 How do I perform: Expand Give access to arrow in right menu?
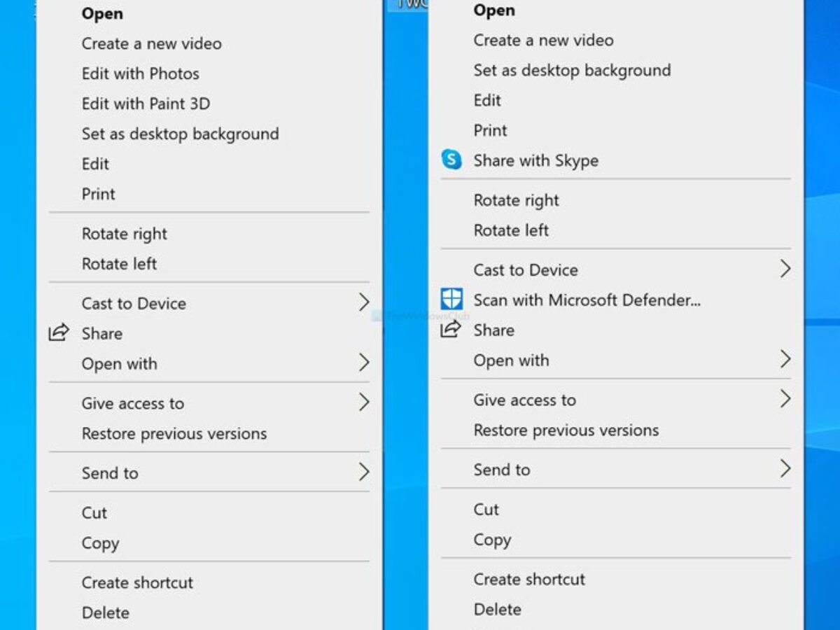click(x=785, y=399)
